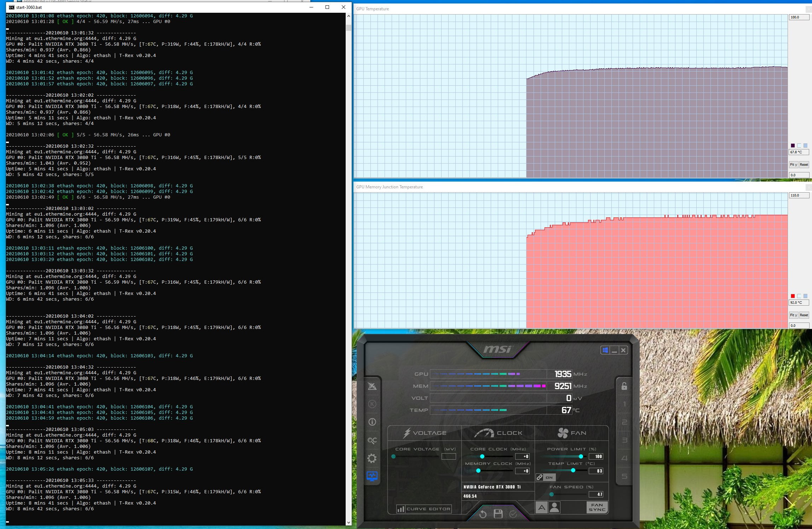Image resolution: width=812 pixels, height=529 pixels.
Task: Click the K (K-Boost) icon in Afterburner sidebar
Action: click(372, 404)
